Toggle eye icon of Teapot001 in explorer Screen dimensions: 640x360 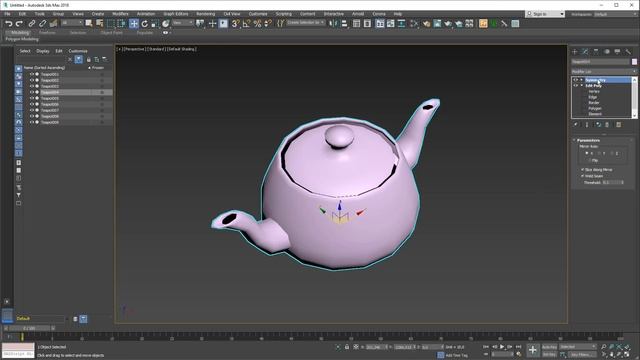tap(31, 74)
